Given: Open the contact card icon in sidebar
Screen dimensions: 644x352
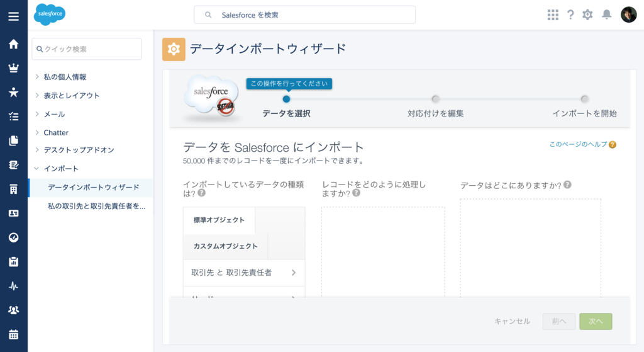Looking at the screenshot, I should point(14,213).
